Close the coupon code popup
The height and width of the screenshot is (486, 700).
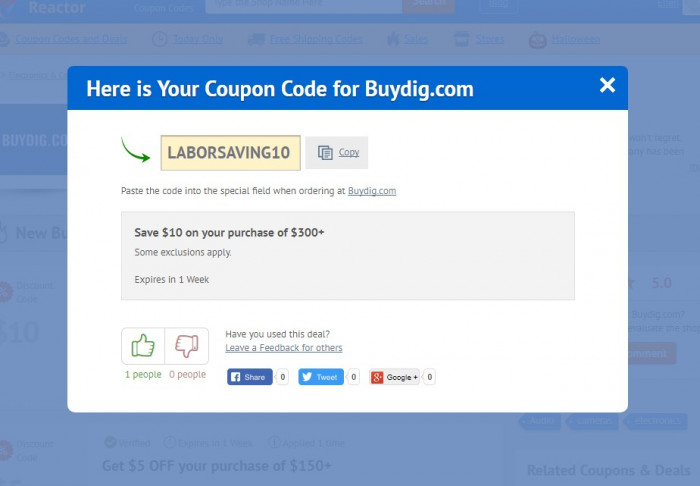pyautogui.click(x=607, y=85)
